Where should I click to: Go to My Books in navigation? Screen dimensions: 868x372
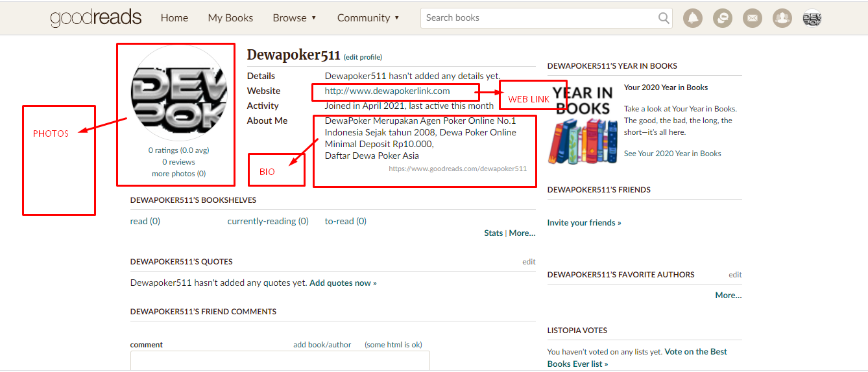230,18
